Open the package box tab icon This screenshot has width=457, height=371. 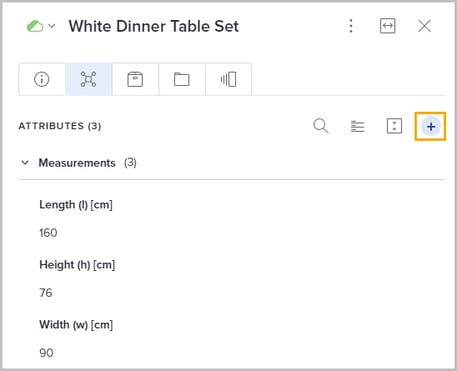pos(135,79)
